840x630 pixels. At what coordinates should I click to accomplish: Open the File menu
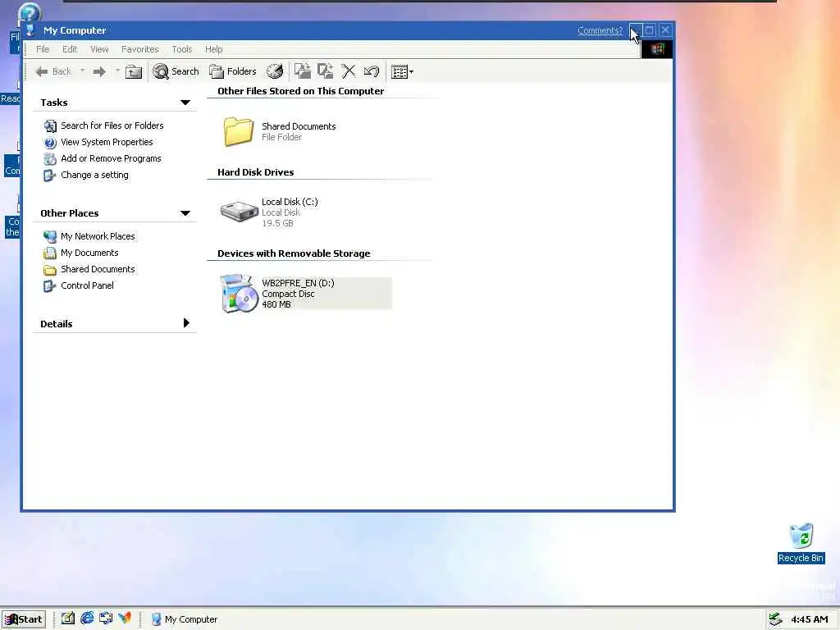click(43, 49)
